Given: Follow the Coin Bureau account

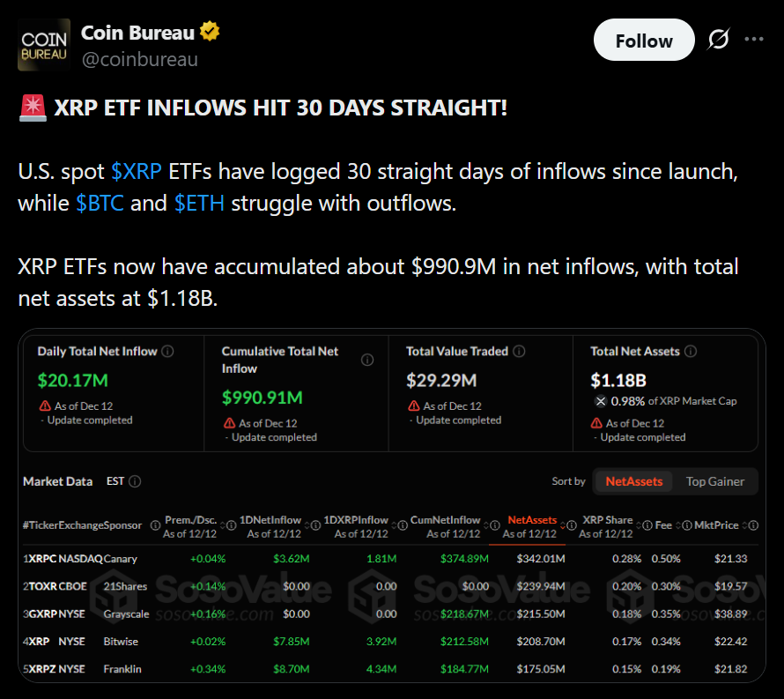Looking at the screenshot, I should click(x=643, y=41).
